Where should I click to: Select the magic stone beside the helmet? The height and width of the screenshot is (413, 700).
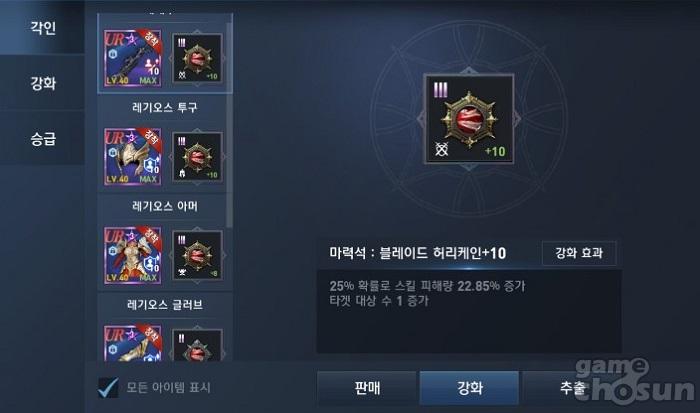pos(197,157)
